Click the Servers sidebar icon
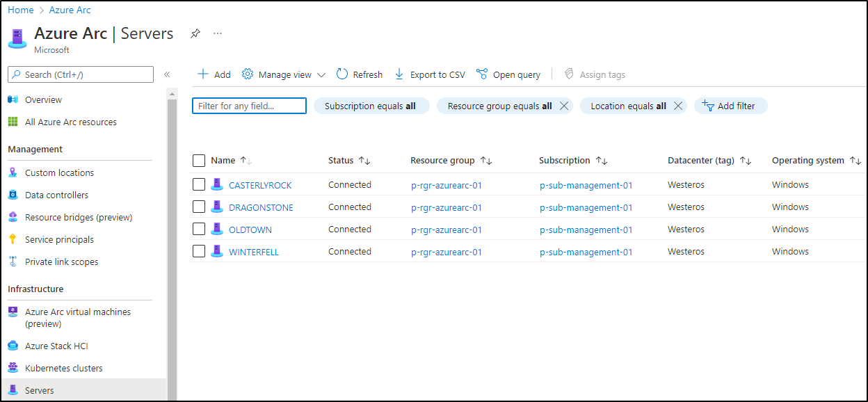This screenshot has width=868, height=402. [13, 391]
